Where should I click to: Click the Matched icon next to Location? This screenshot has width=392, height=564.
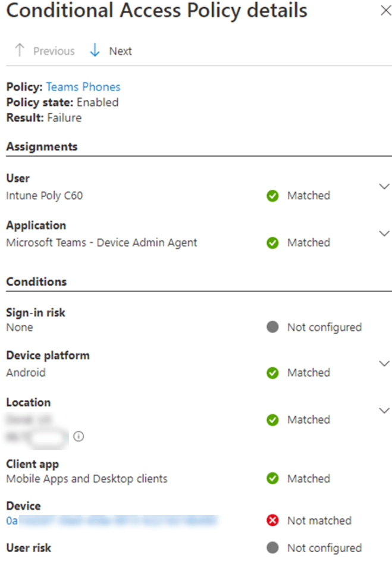[272, 419]
